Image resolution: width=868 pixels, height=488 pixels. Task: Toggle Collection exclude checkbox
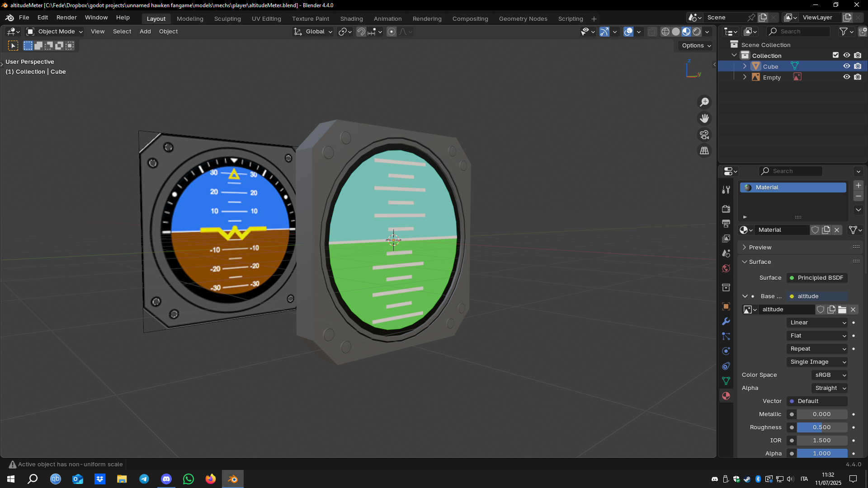click(835, 55)
